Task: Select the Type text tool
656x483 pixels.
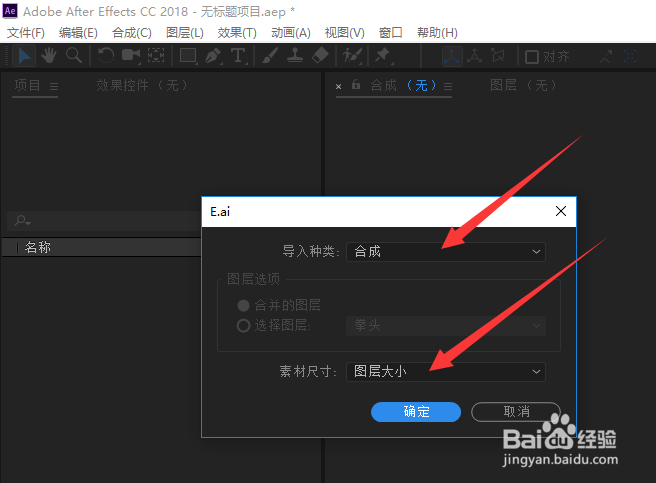Action: tap(238, 56)
